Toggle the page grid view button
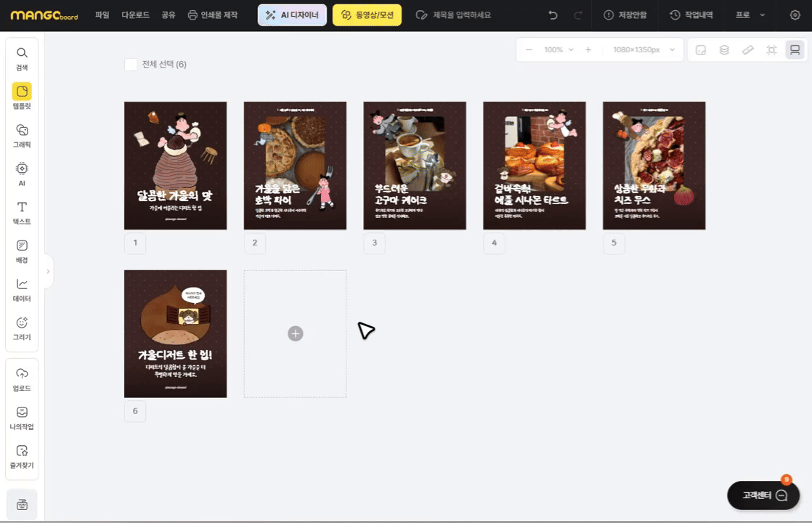Image resolution: width=812 pixels, height=523 pixels. pyautogui.click(x=795, y=50)
